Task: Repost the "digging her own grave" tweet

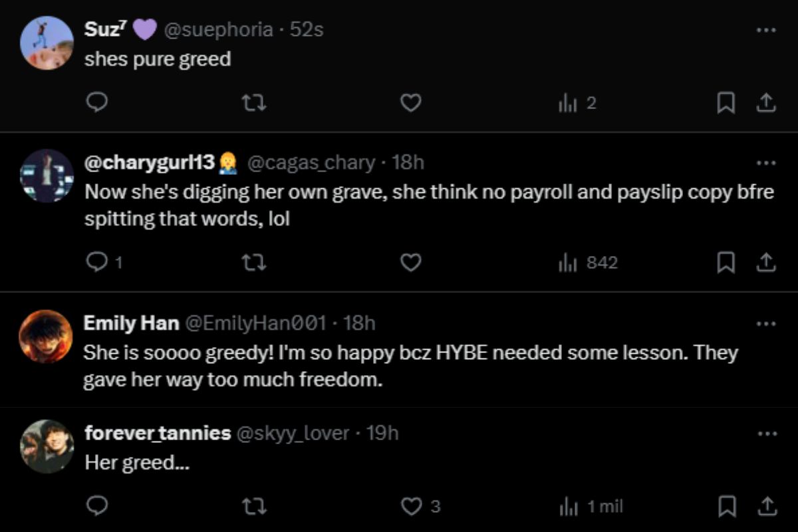Action: click(x=254, y=263)
